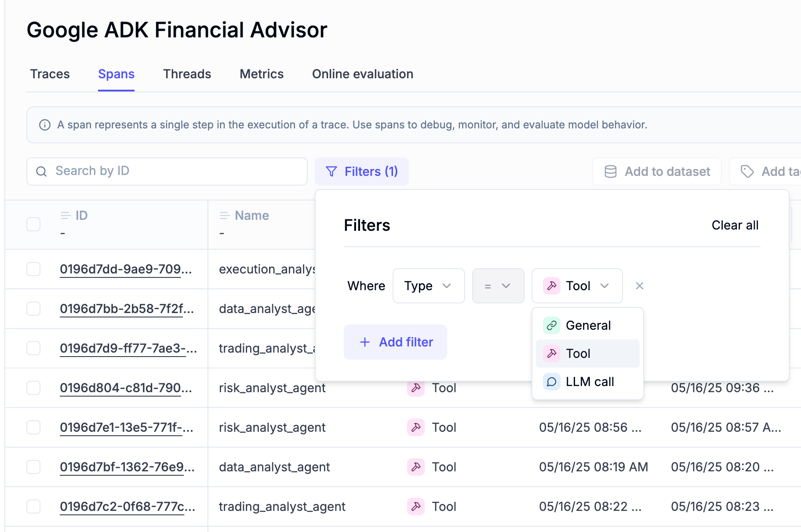Click the General link icon in dropdown

coord(552,325)
